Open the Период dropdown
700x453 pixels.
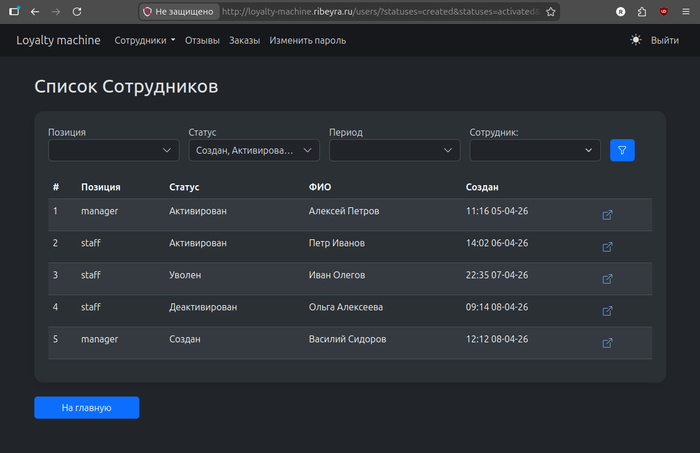[394, 150]
